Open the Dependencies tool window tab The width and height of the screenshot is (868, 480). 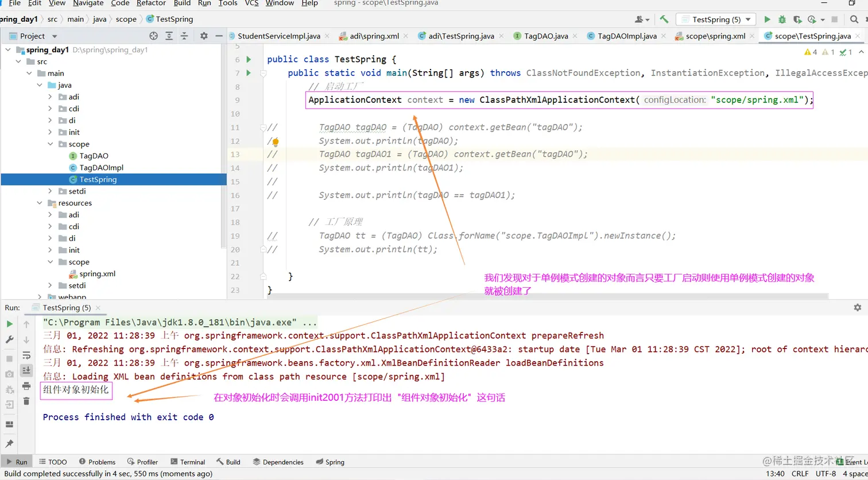pos(278,462)
